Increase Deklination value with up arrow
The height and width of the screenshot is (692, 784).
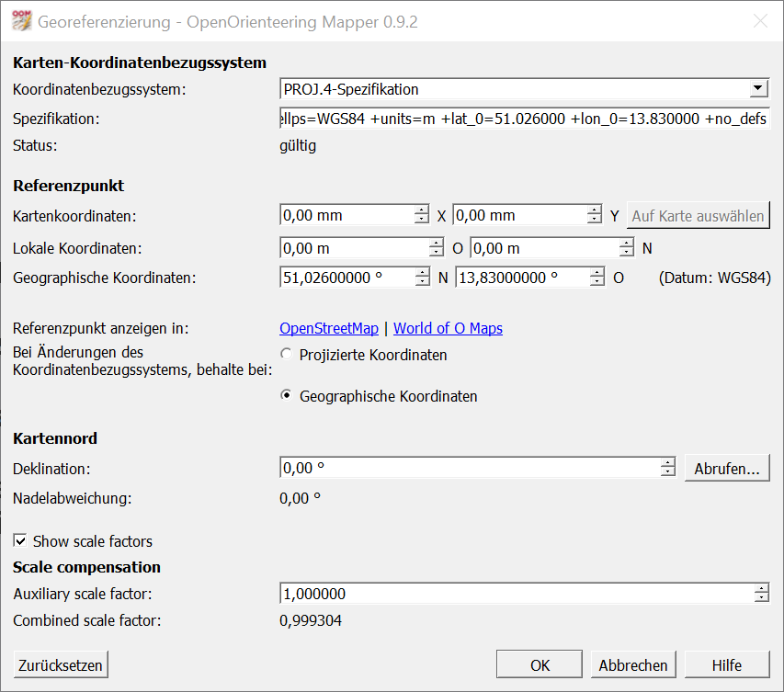coord(668,463)
